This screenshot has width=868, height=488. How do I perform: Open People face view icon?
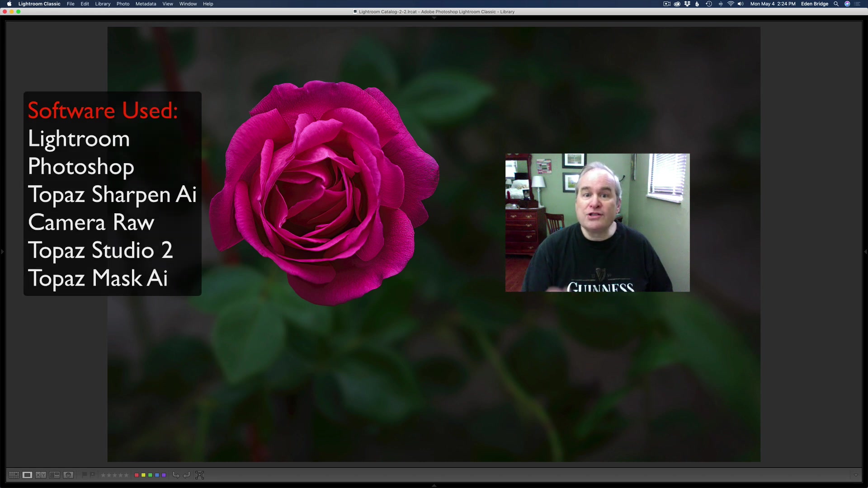(68, 475)
